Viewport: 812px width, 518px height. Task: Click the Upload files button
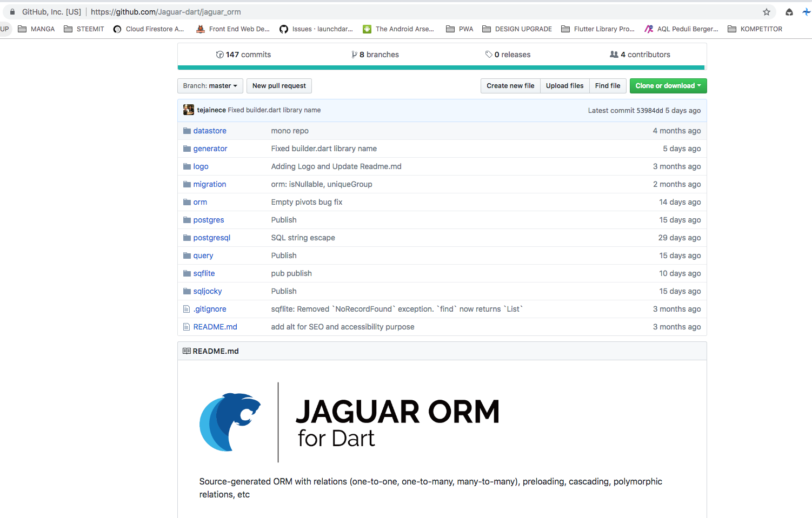[565, 86]
